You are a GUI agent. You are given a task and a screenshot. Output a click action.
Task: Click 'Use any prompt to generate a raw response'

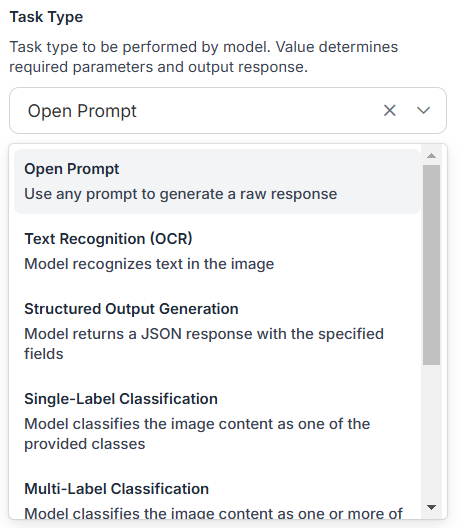(x=180, y=194)
